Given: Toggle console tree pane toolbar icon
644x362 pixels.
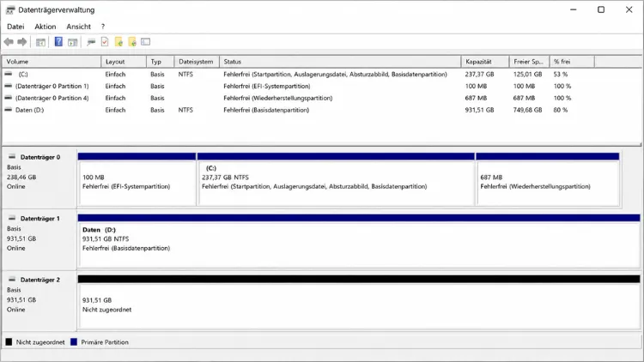Looking at the screenshot, I should (x=40, y=42).
